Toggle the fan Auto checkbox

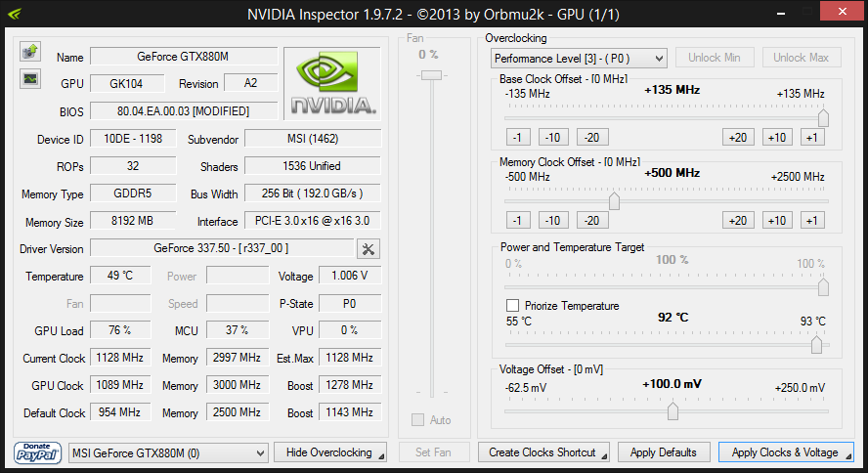coord(417,420)
